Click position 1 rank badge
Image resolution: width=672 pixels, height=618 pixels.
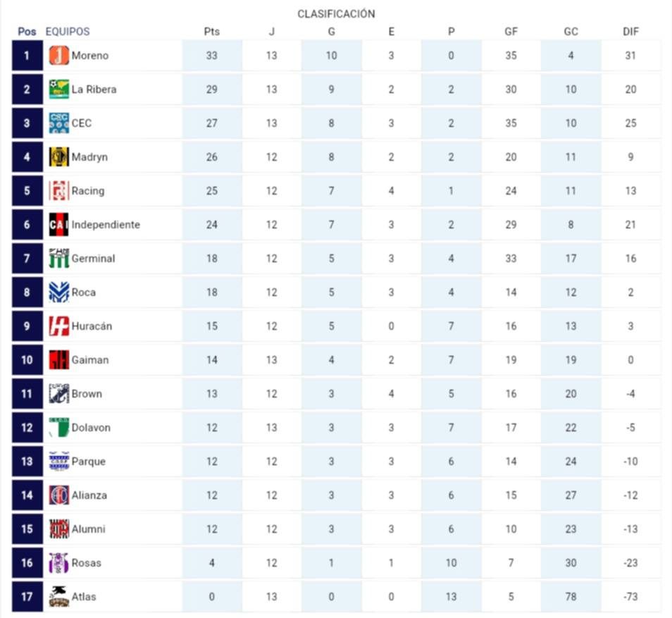[x=27, y=56]
